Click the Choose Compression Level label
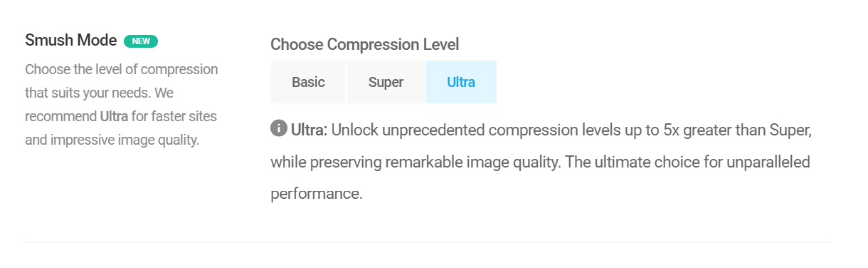This screenshot has height=268, width=868. [365, 44]
